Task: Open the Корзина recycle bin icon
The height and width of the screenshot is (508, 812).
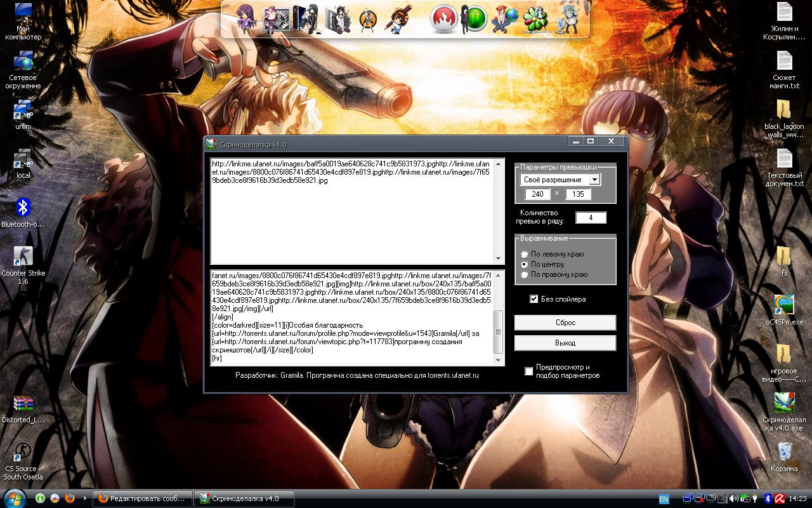Action: [x=784, y=457]
